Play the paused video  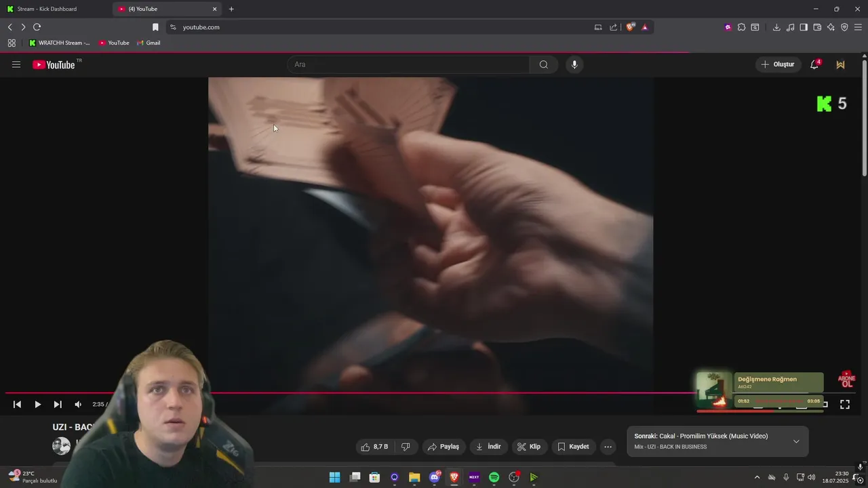(x=37, y=405)
